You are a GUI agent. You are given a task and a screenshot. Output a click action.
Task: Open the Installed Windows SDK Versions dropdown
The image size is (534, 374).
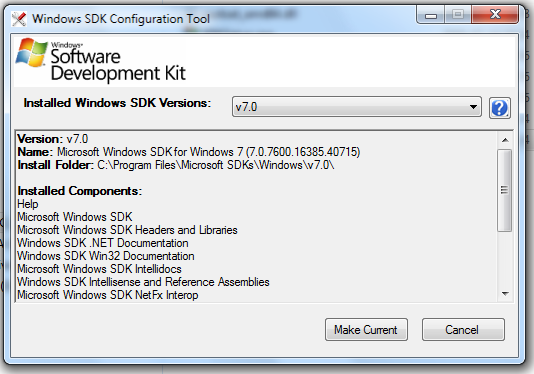[357, 107]
